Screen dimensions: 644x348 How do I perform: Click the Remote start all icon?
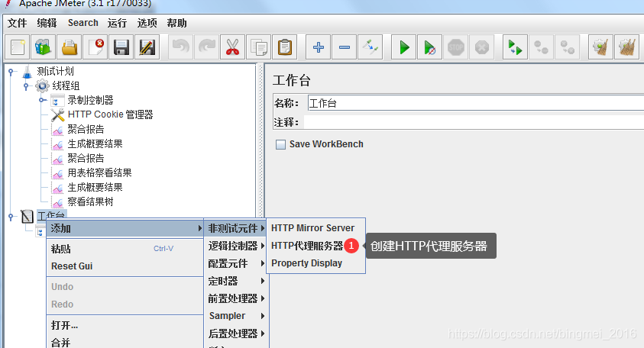coord(515,47)
